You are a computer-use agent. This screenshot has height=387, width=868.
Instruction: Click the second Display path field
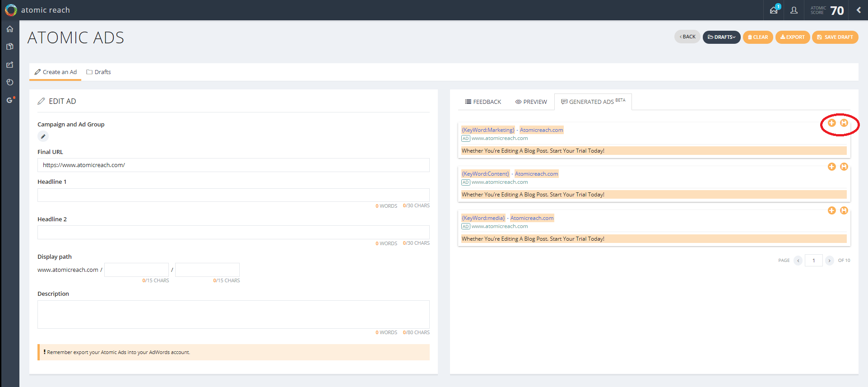pyautogui.click(x=207, y=270)
